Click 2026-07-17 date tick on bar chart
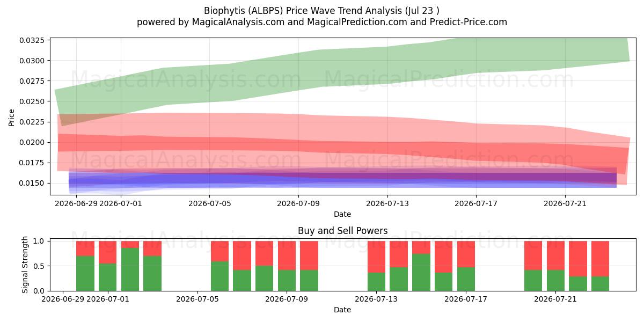 point(466,299)
